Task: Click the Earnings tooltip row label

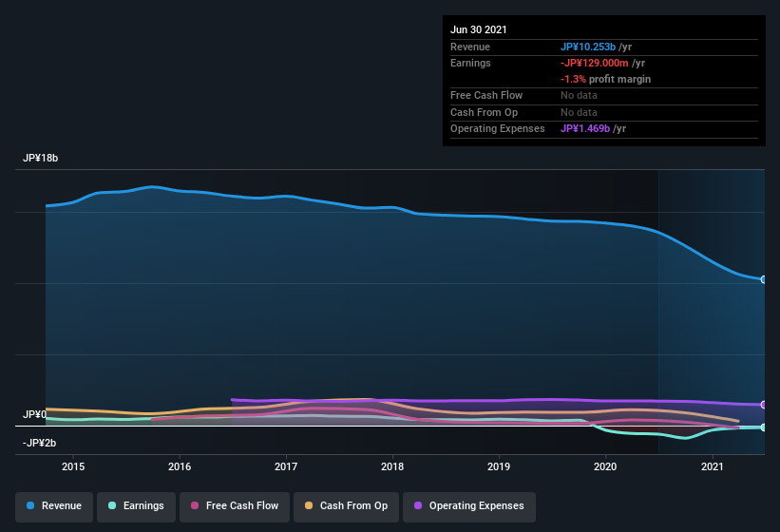Action: point(470,63)
